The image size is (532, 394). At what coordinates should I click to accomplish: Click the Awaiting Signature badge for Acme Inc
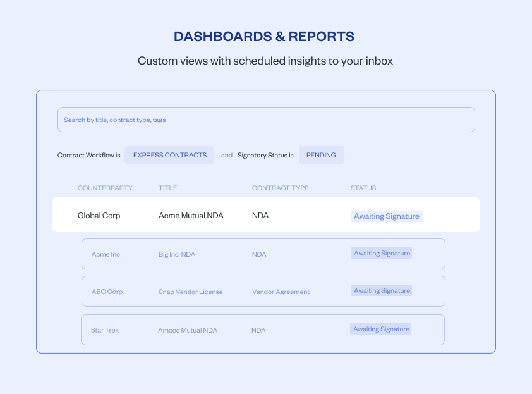click(381, 252)
